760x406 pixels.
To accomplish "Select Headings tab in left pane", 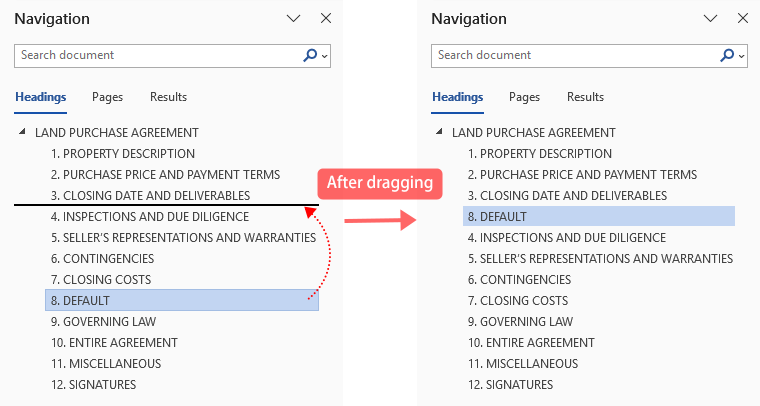I will [41, 97].
